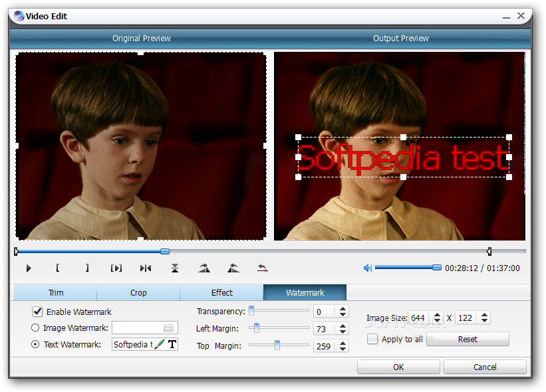Open text color pencil tool
The height and width of the screenshot is (392, 546).
coord(160,344)
